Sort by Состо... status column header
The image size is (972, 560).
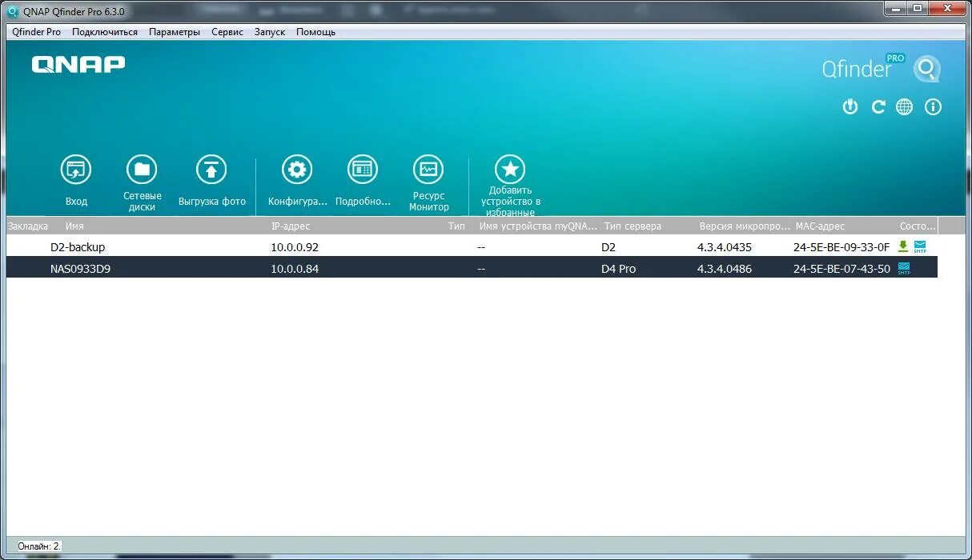(x=917, y=226)
